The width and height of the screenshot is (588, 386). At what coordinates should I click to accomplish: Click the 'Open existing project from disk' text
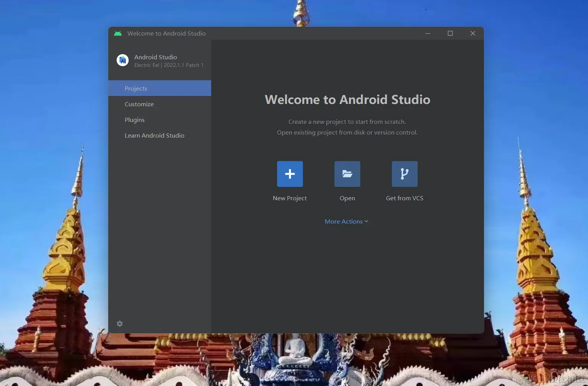point(347,132)
